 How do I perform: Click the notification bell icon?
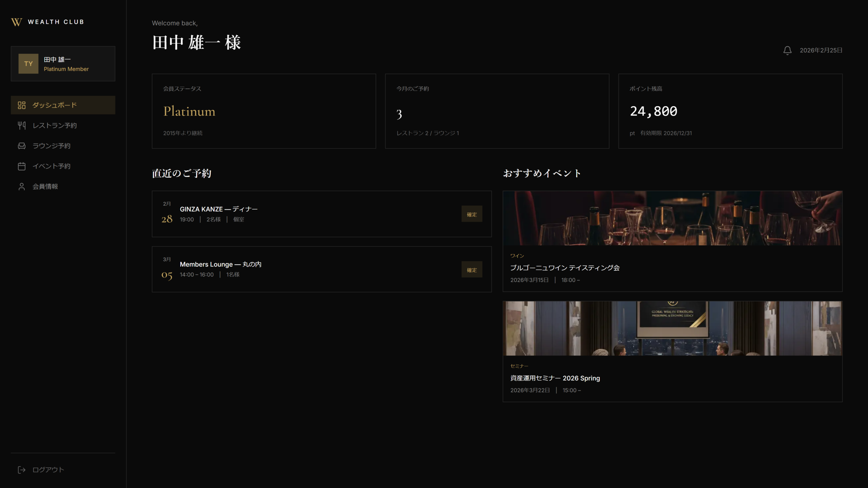[787, 50]
